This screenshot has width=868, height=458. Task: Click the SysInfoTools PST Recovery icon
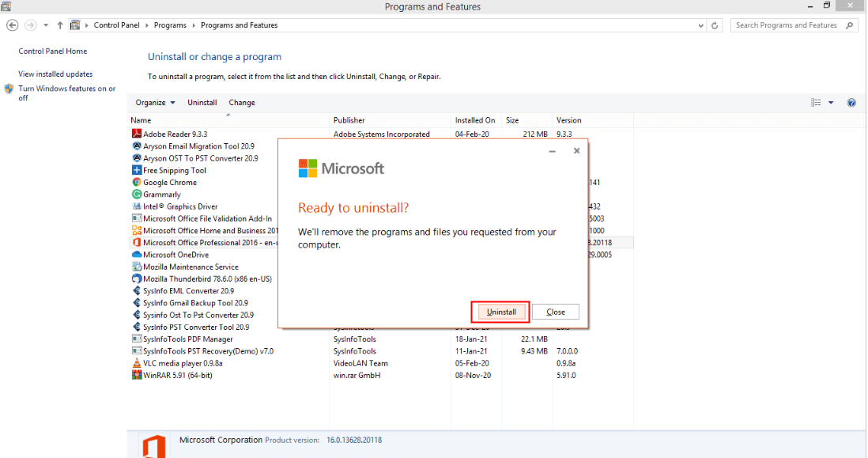point(137,351)
